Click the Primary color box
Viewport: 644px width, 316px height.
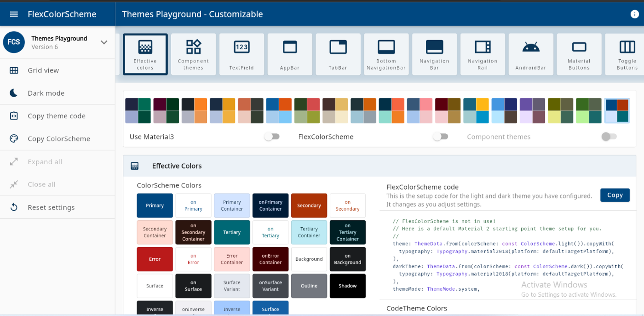click(x=155, y=206)
